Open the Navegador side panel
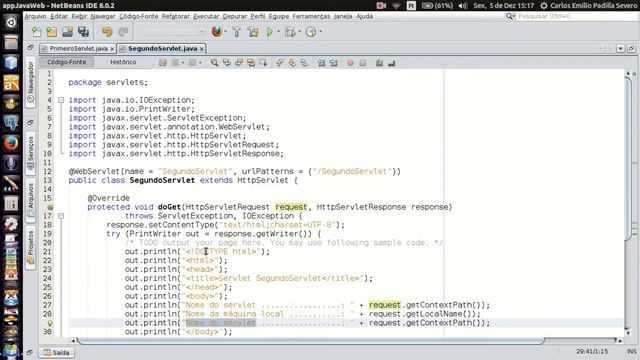640x360 pixels. [31, 82]
